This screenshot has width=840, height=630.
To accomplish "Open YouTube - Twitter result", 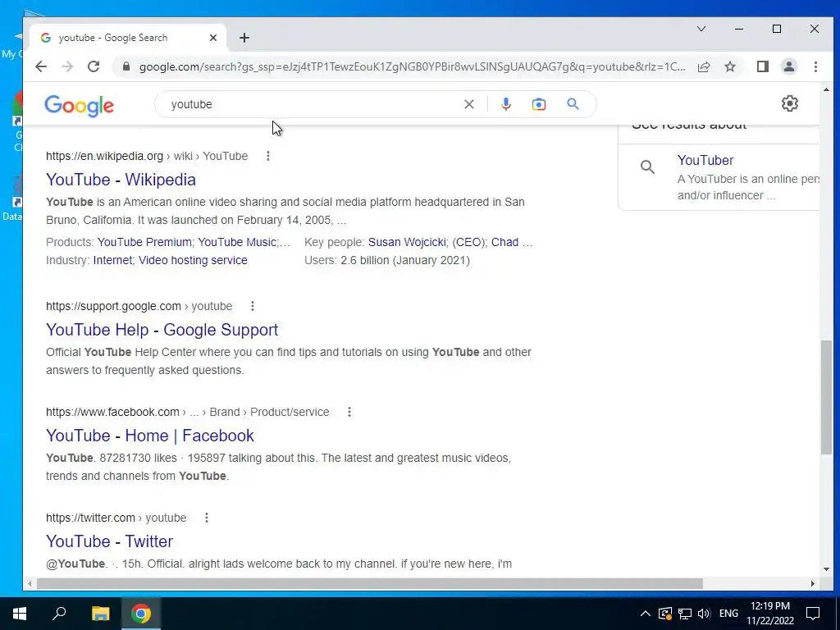I will pyautogui.click(x=109, y=541).
